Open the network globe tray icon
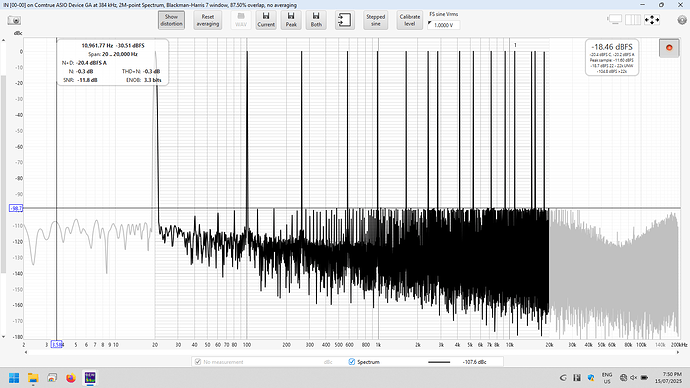 click(623, 378)
